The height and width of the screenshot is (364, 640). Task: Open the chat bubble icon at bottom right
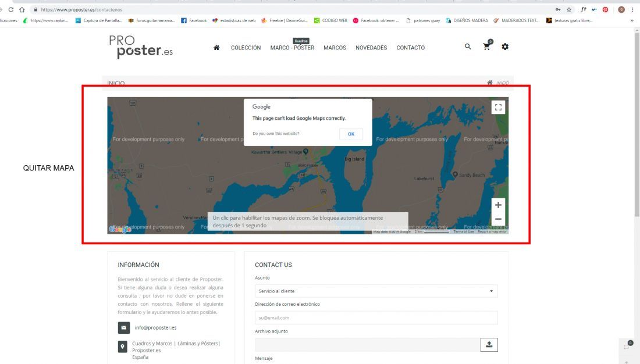click(x=627, y=346)
